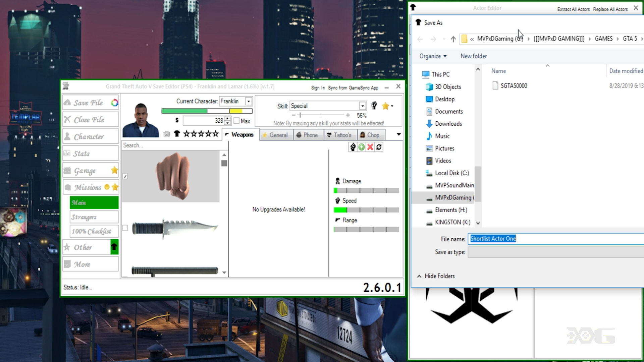Viewport: 644px width, 362px height.
Task: Increase money value with up stepper
Action: click(228, 118)
